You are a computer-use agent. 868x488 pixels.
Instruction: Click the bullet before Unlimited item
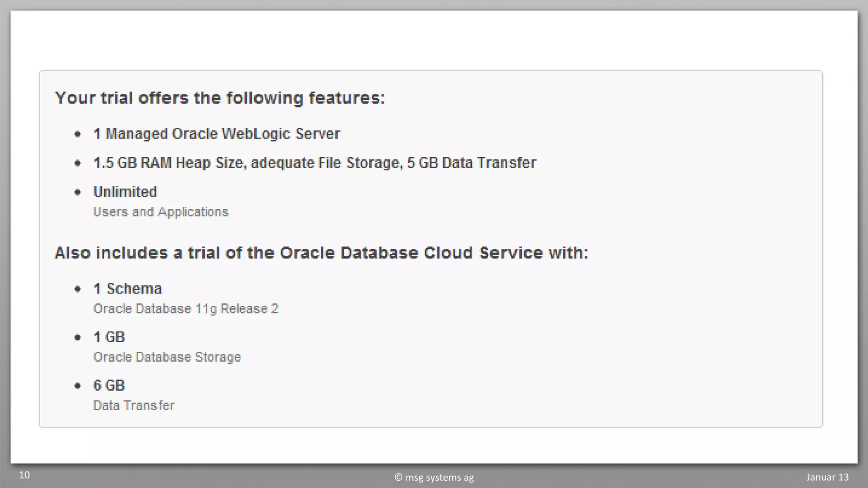[x=78, y=192]
